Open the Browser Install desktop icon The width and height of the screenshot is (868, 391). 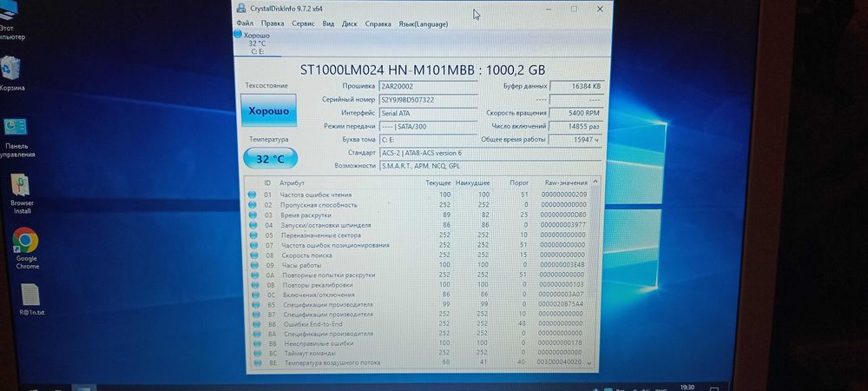22,194
